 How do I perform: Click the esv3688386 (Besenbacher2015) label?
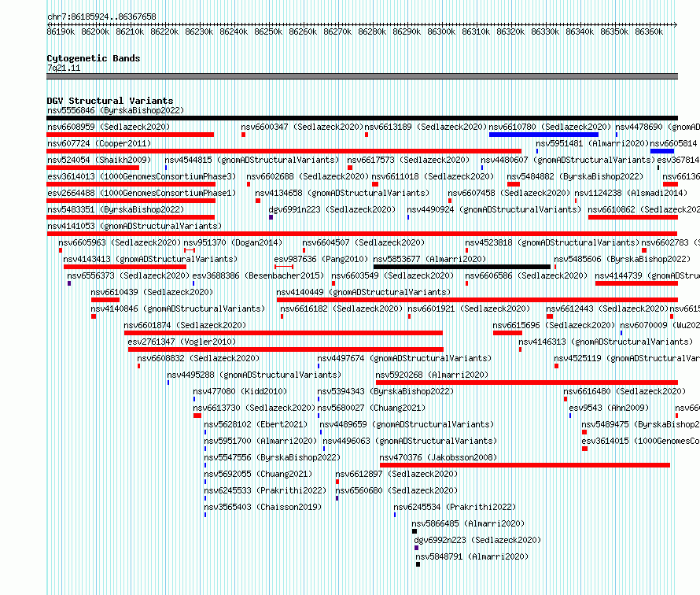pyautogui.click(x=259, y=275)
